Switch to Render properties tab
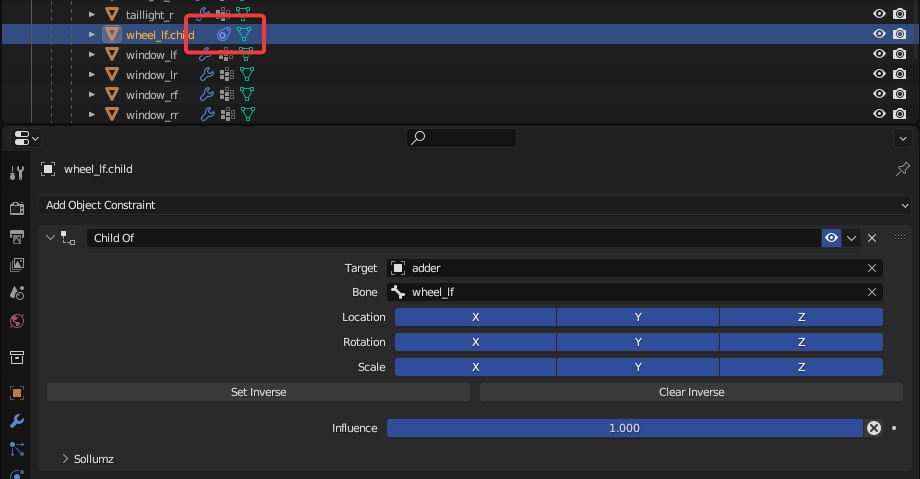This screenshot has width=920, height=479. 16,208
